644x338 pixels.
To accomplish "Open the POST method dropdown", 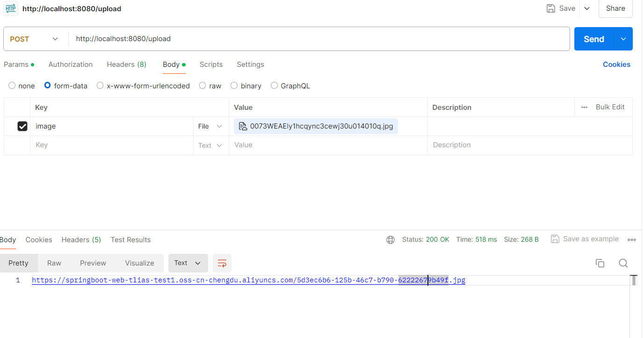I will tap(35, 39).
